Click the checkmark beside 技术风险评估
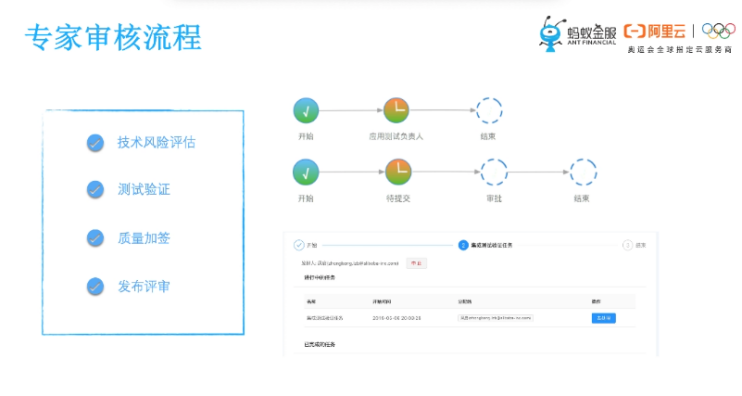 [96, 143]
